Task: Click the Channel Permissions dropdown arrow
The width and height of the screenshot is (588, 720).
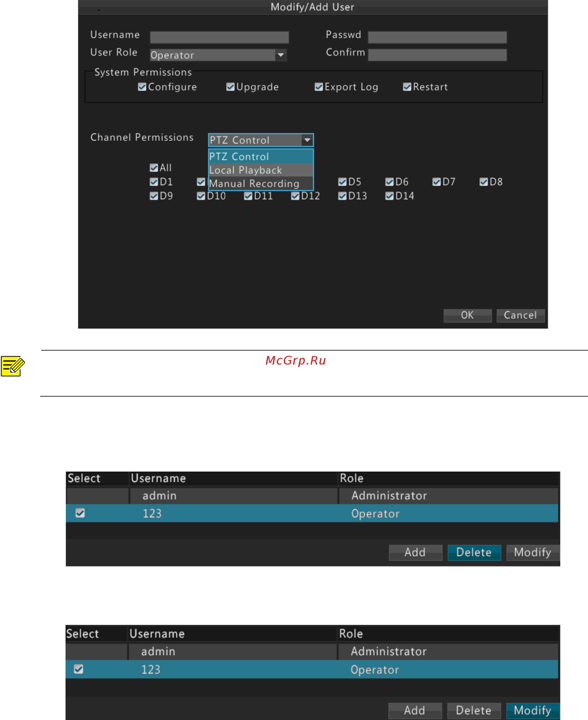Action: pyautogui.click(x=307, y=140)
